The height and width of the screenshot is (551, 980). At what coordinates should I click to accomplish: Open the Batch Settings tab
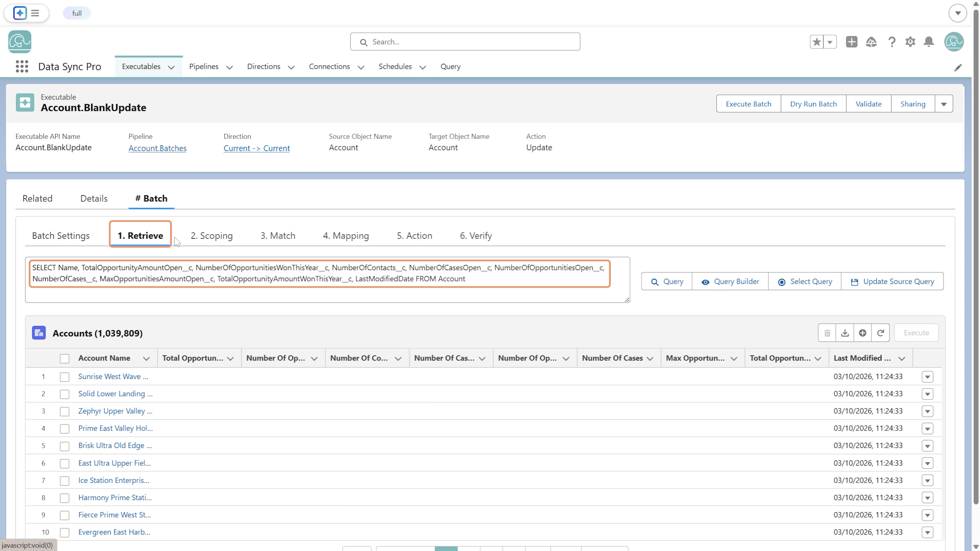pyautogui.click(x=61, y=235)
